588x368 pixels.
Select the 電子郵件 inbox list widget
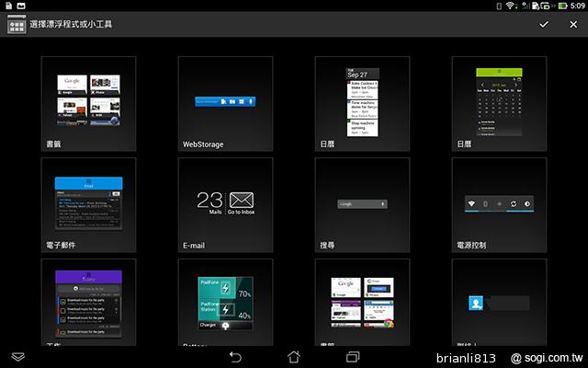pos(88,205)
